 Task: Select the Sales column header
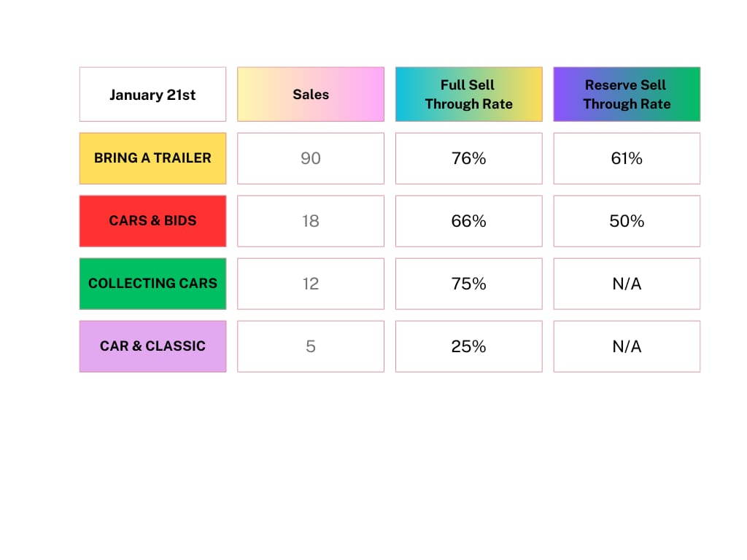coord(311,94)
